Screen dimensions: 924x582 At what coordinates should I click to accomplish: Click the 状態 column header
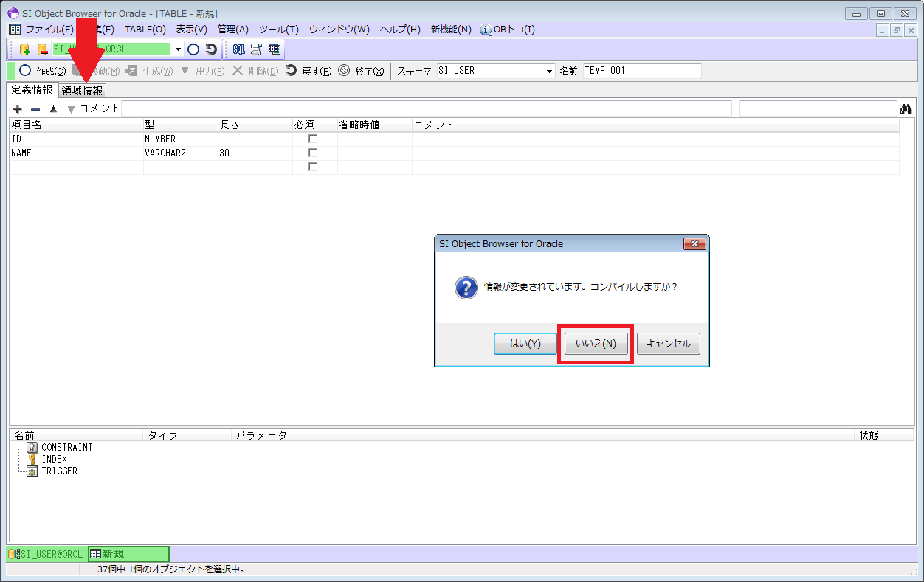pyautogui.click(x=885, y=435)
